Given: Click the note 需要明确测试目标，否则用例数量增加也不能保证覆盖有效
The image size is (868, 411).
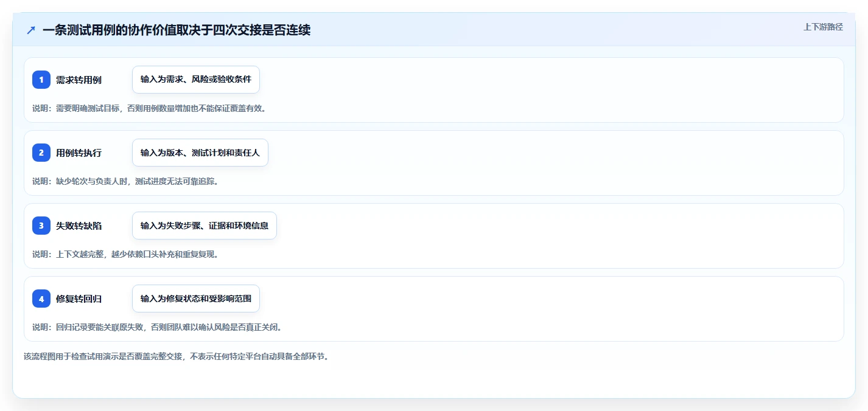Looking at the screenshot, I should pyautogui.click(x=161, y=108).
